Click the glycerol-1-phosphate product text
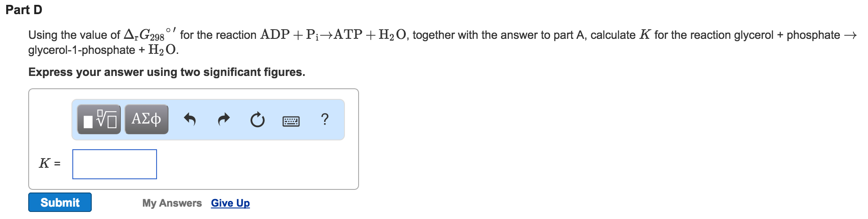868x219 pixels. [82, 50]
